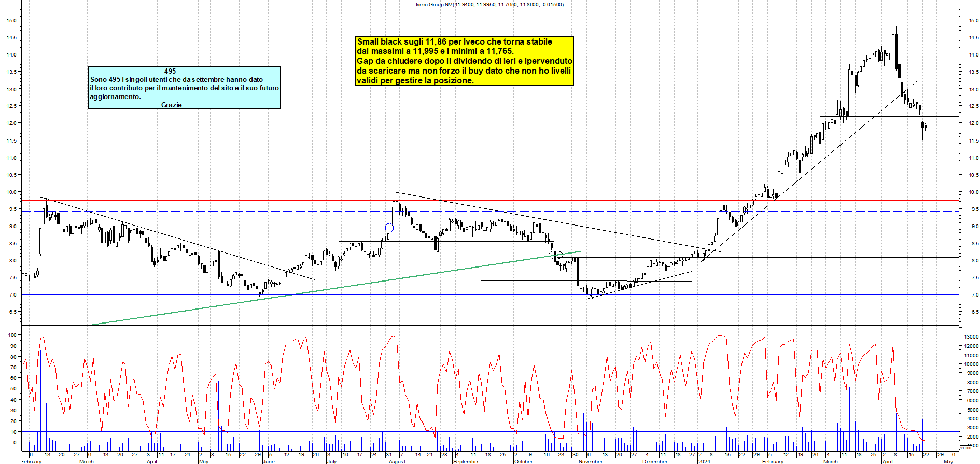Click the word 'aggiornamento.' in the cyan box

click(x=115, y=97)
